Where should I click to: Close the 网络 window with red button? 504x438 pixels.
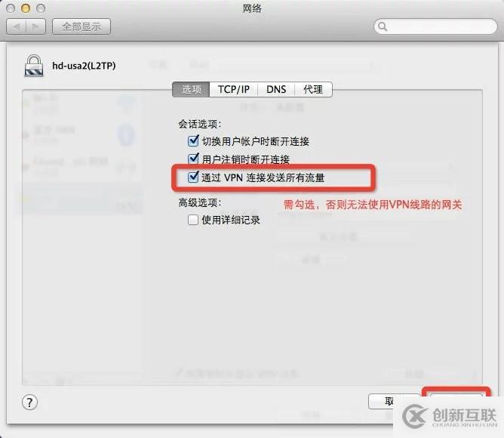pos(11,8)
